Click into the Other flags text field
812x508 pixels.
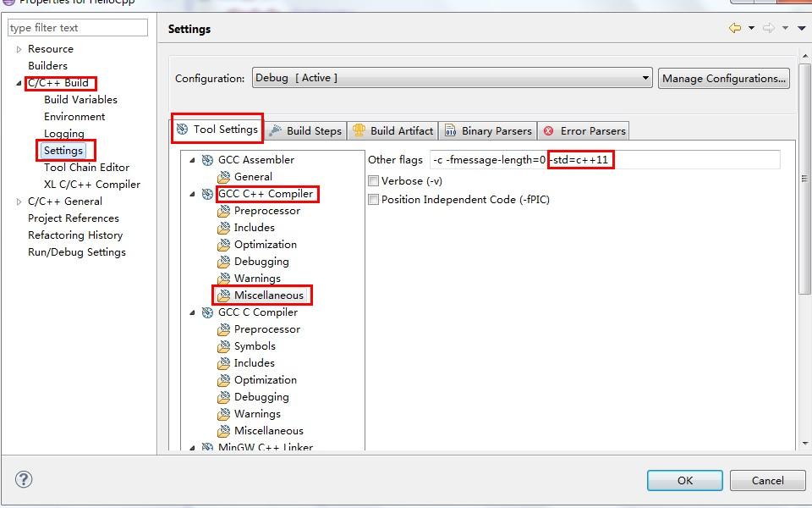[x=605, y=160]
